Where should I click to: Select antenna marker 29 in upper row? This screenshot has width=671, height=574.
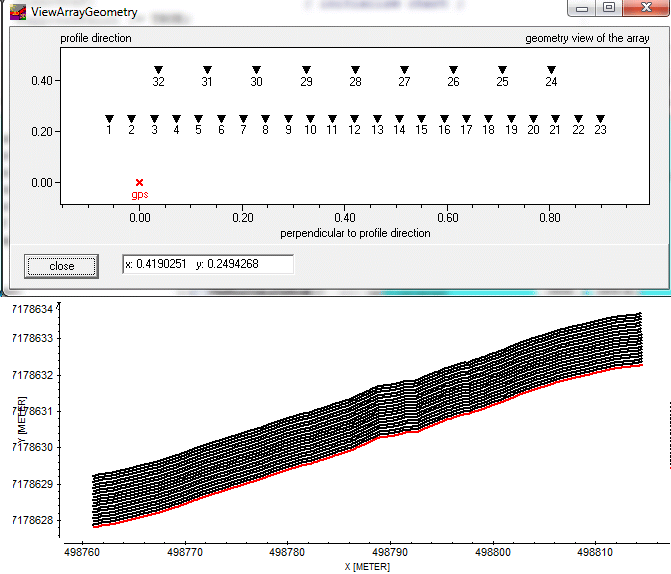coord(306,70)
